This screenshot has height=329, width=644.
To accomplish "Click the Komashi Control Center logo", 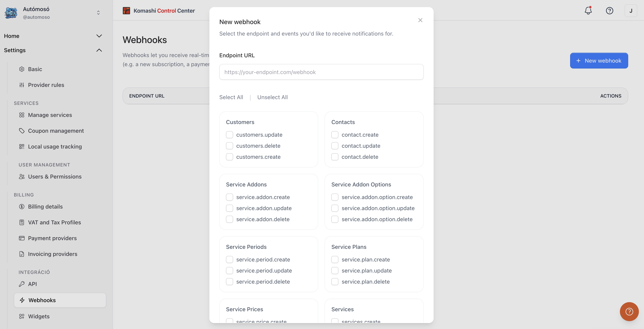I will (x=126, y=11).
